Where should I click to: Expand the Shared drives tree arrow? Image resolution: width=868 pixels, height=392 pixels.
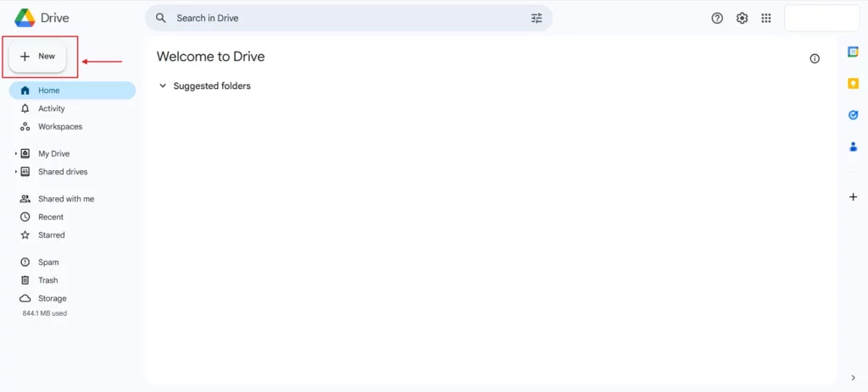(15, 172)
